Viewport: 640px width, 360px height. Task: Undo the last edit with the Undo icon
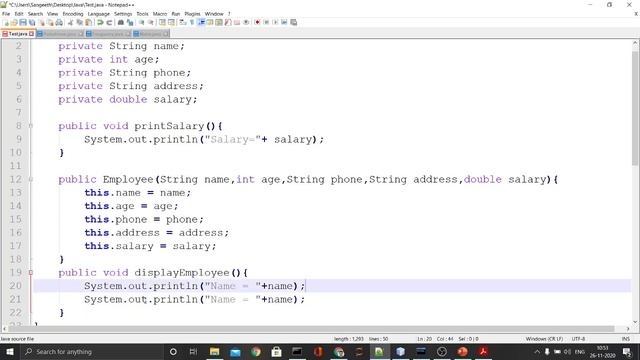point(100,22)
